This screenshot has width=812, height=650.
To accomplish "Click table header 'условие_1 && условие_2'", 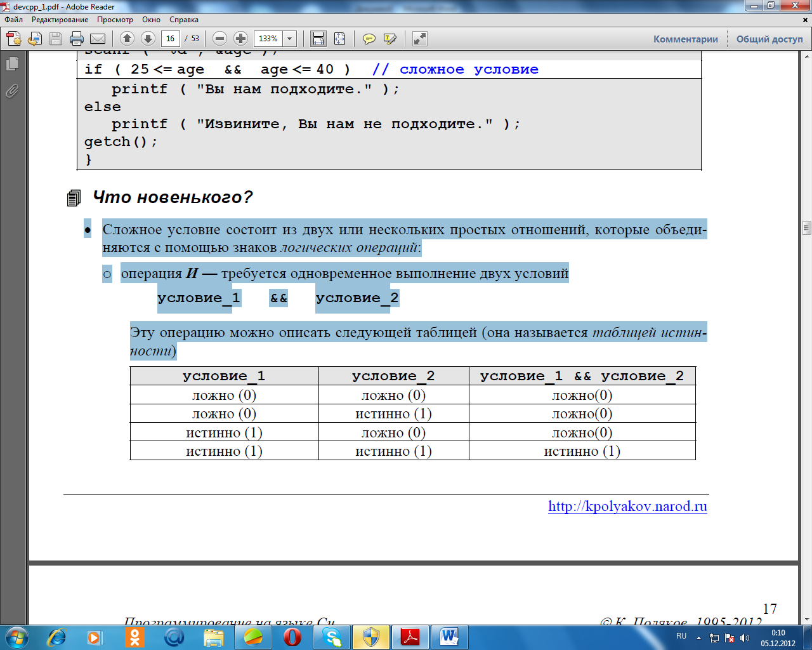I will tap(582, 376).
